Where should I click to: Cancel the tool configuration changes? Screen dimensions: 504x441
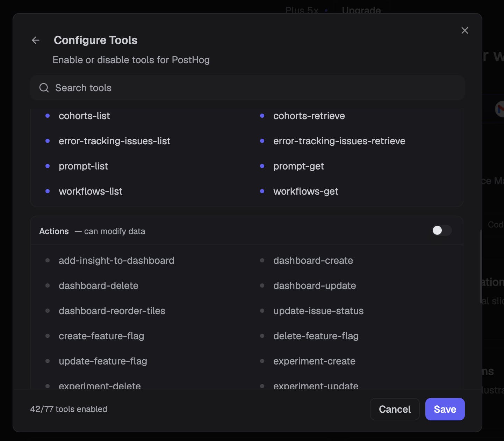click(394, 409)
